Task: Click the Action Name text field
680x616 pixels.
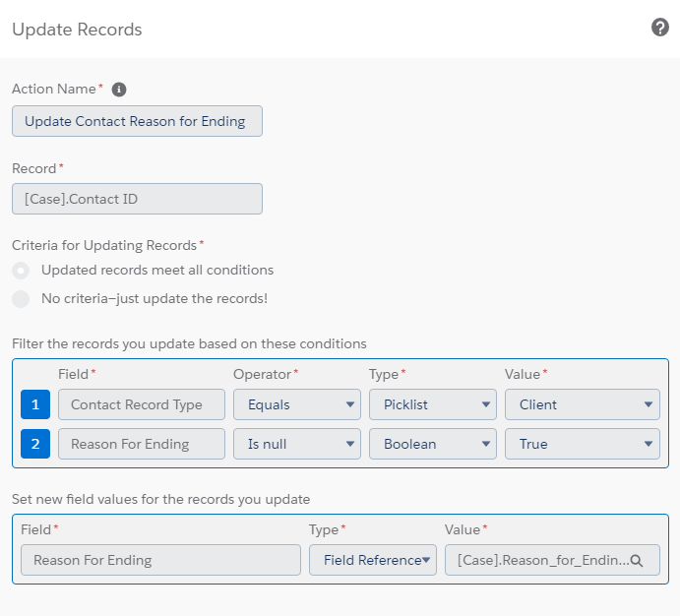Action: [137, 121]
